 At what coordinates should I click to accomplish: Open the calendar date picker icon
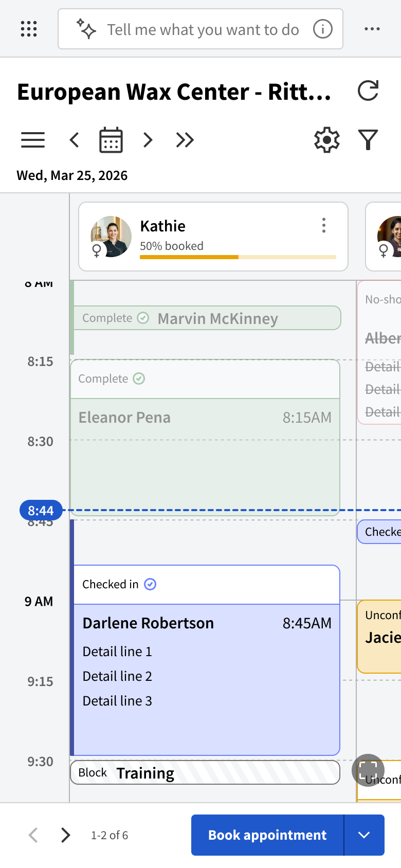pyautogui.click(x=111, y=140)
